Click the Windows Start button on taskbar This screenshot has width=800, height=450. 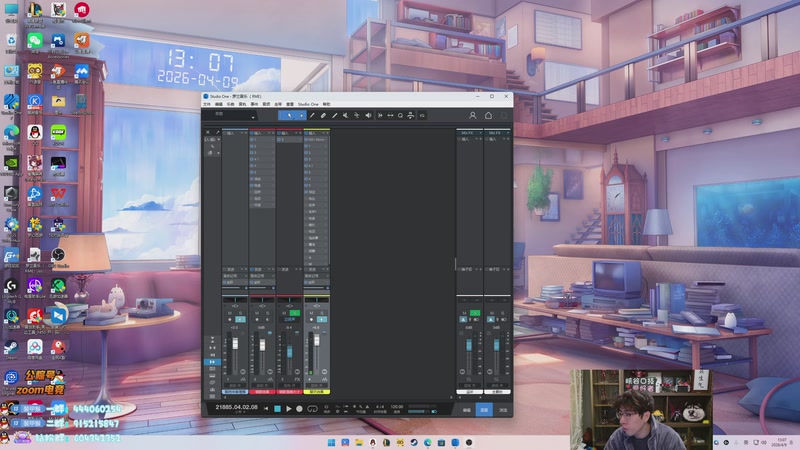[x=332, y=442]
